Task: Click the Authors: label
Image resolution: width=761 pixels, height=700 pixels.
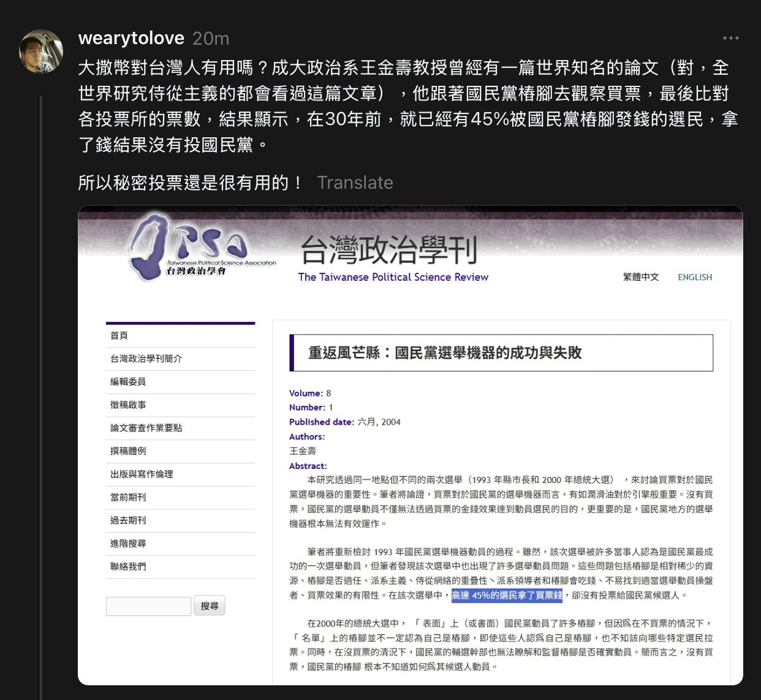Action: (307, 437)
